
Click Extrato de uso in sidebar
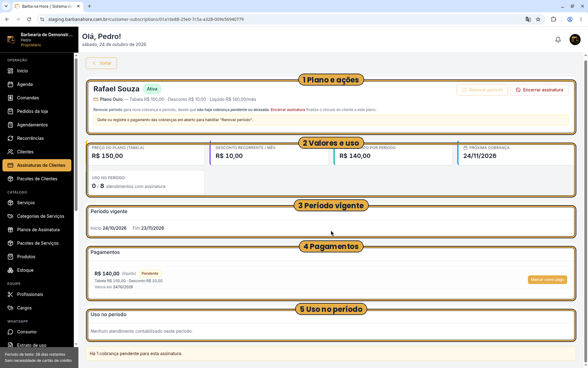tap(37, 345)
